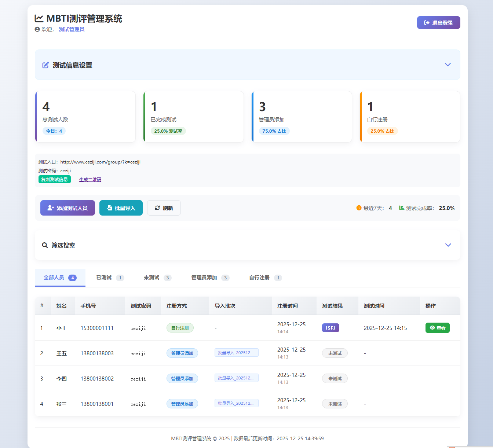493x448 pixels.
Task: Click the chart icon beside MBTI测评管理系统 title
Action: click(39, 18)
